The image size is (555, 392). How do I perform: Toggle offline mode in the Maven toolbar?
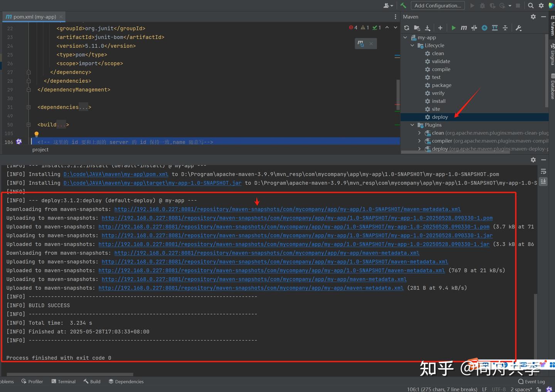point(485,28)
